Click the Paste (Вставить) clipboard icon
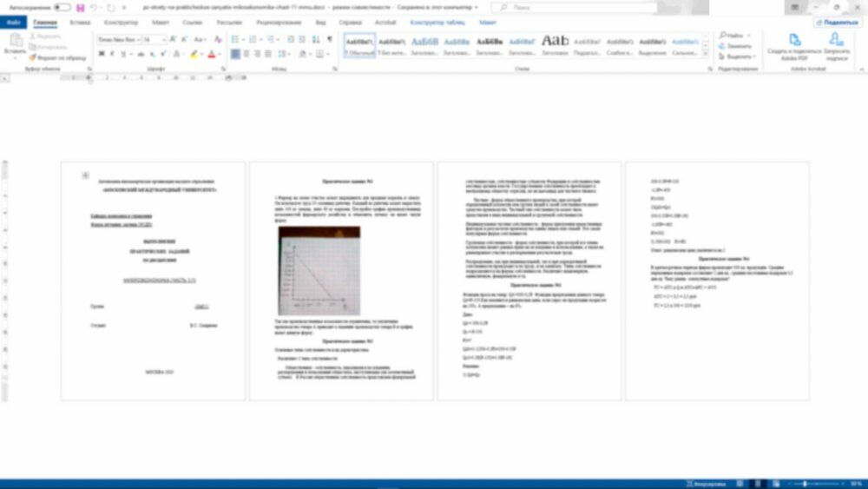The image size is (868, 489). coord(15,42)
